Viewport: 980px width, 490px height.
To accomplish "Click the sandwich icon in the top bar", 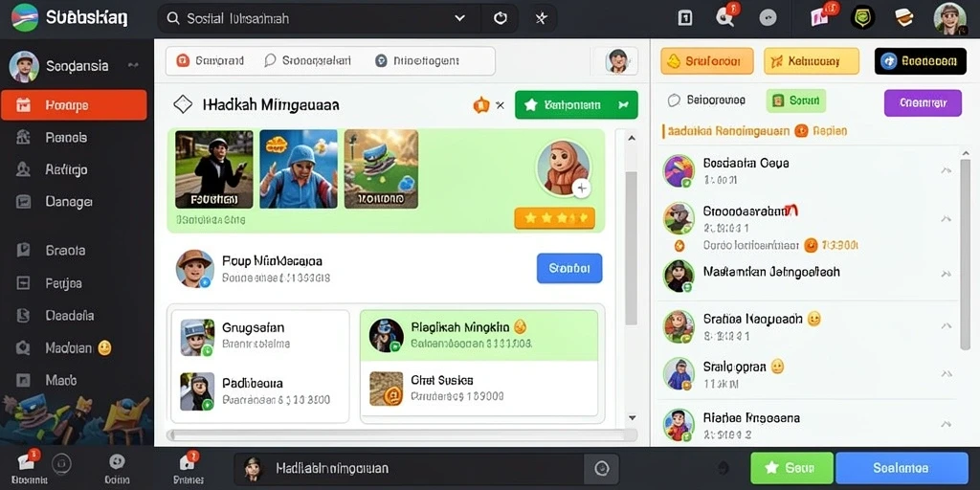I will [903, 17].
